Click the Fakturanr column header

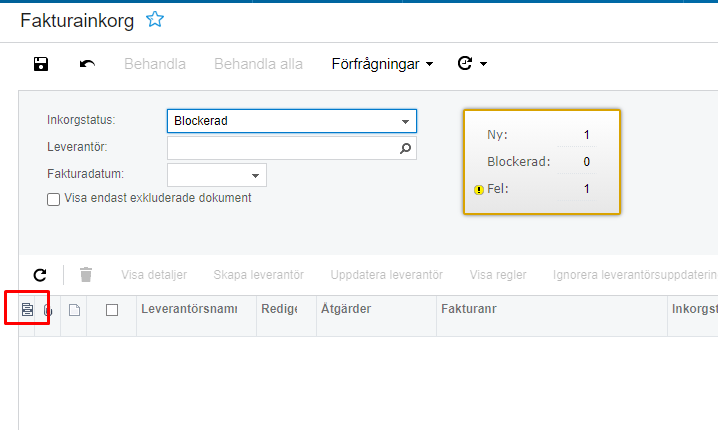[469, 310]
